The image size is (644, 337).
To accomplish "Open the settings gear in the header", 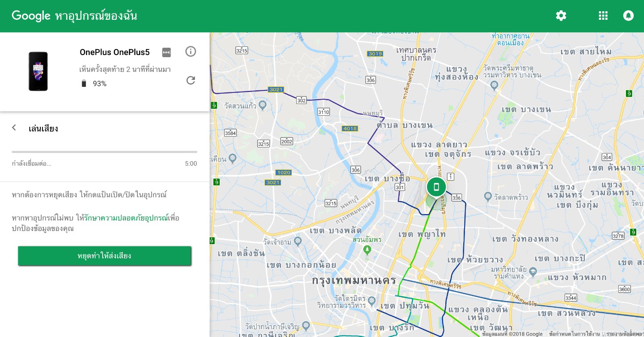I will (x=561, y=16).
